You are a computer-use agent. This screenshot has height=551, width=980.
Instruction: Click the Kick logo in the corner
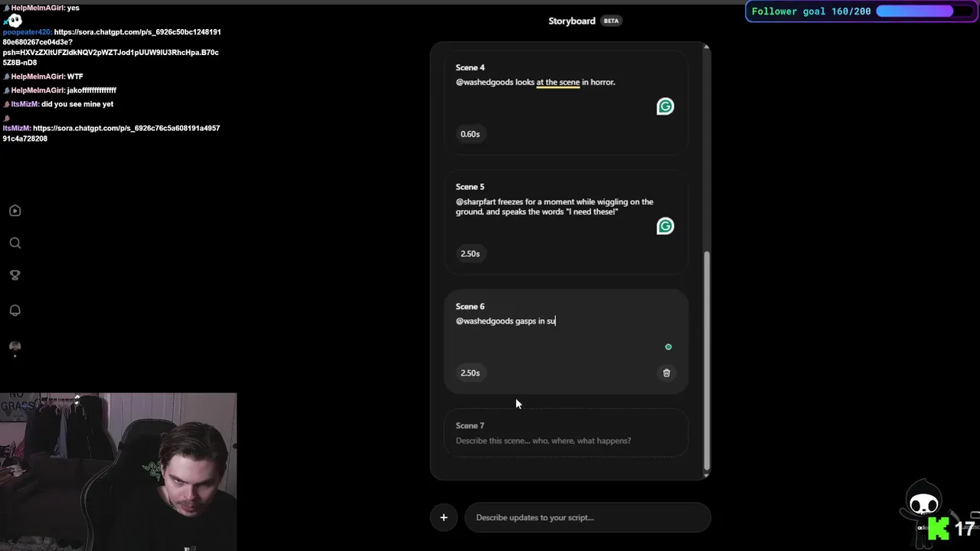[x=938, y=528]
